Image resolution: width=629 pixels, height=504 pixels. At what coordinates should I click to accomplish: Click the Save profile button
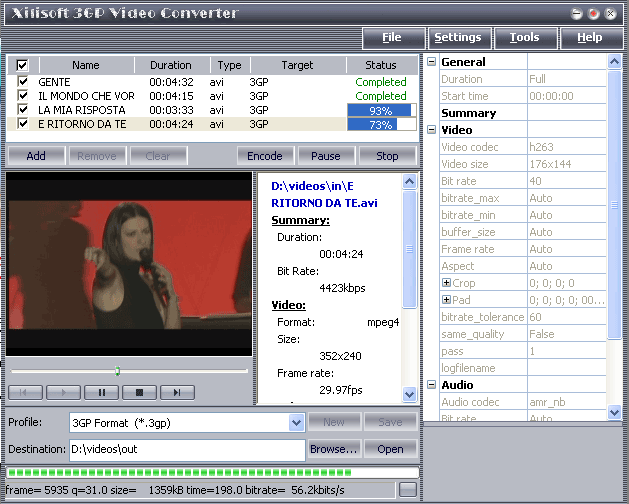390,422
